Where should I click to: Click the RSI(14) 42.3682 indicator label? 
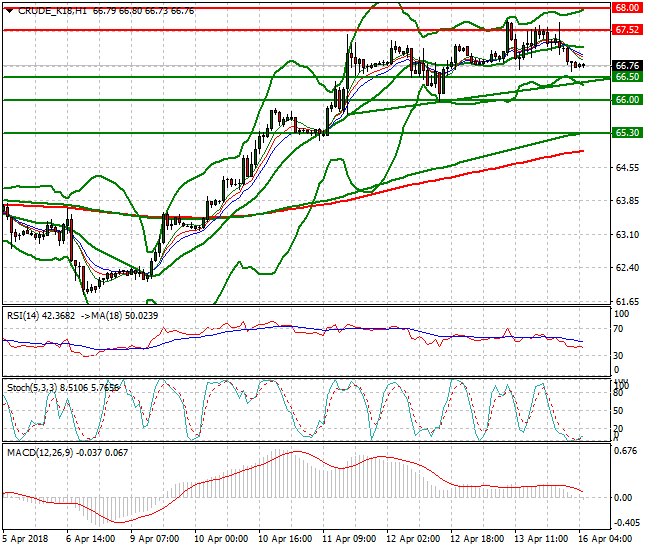(x=41, y=316)
